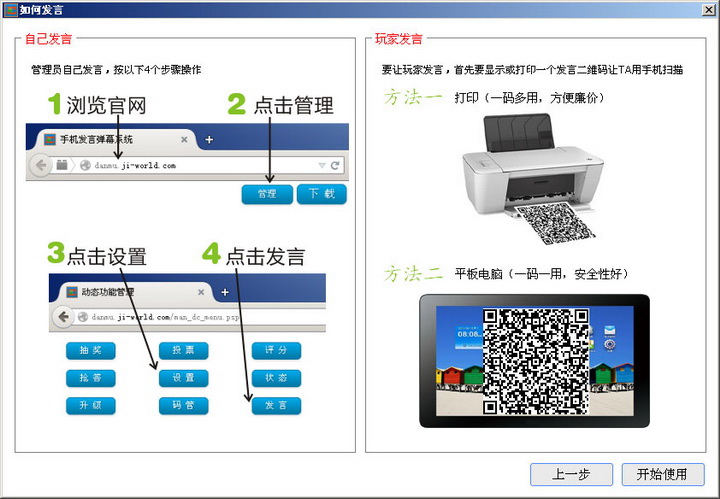Click the 发言 button
Viewport: 720px width, 499px height.
coord(276,405)
